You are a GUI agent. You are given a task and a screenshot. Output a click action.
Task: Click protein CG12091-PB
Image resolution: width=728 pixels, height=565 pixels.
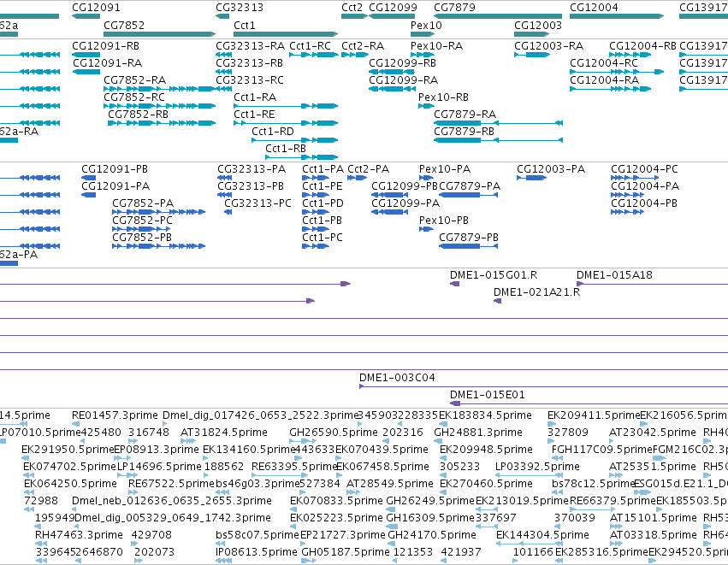point(115,169)
